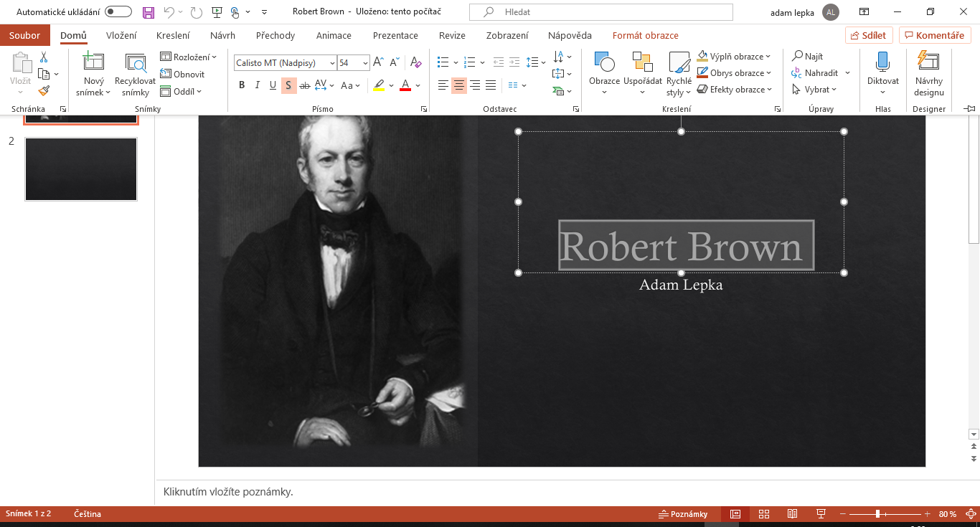This screenshot has width=980, height=527.
Task: Switch to reading view in status bar
Action: tap(792, 514)
